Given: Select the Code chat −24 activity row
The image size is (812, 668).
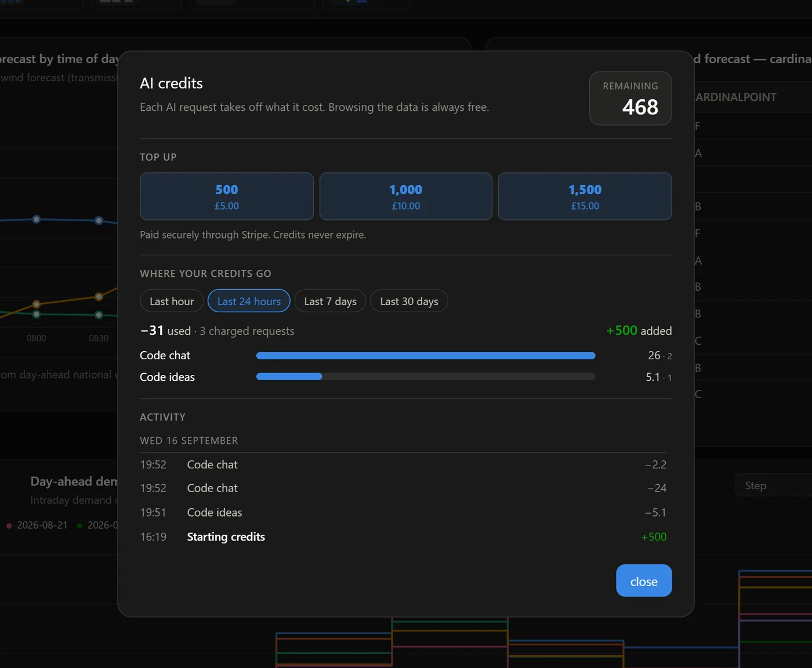Looking at the screenshot, I should pyautogui.click(x=403, y=488).
